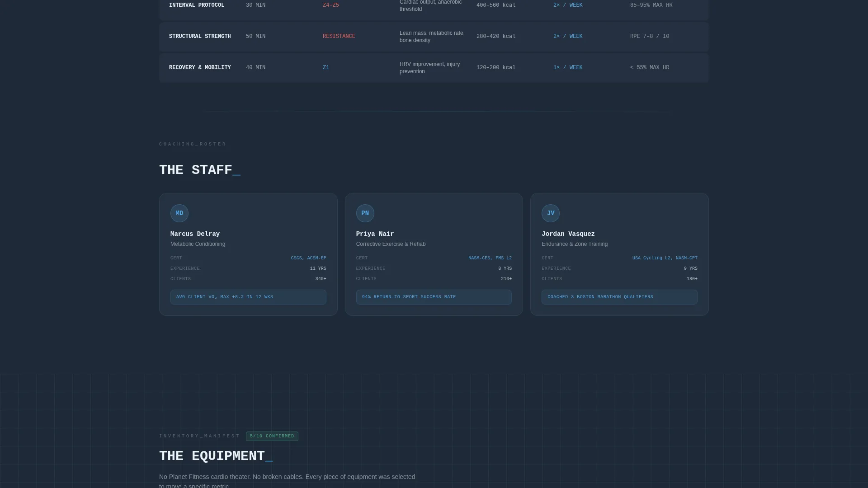Open the Priya Nair name
This screenshot has width=868, height=488.
point(375,234)
